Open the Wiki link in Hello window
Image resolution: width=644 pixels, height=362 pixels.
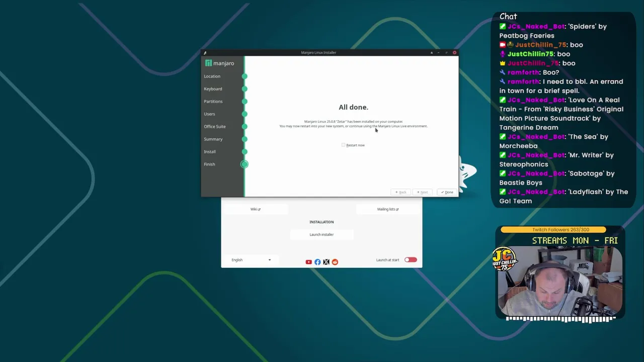[255, 209]
